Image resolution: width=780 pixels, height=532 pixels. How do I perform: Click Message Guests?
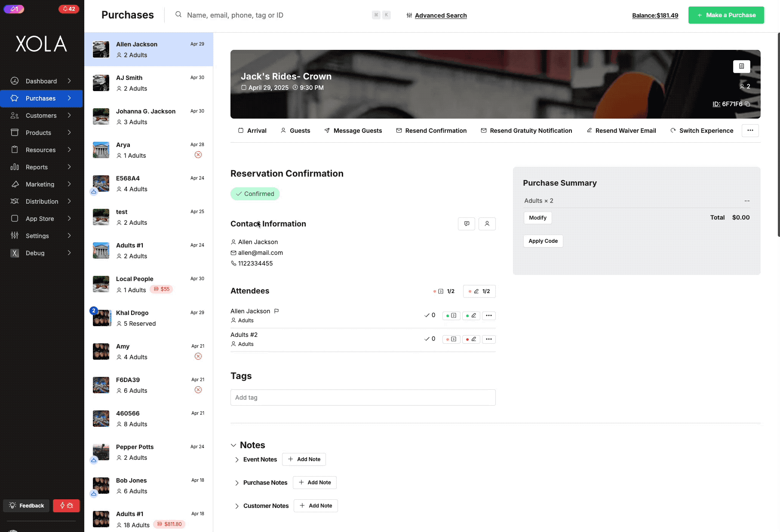pyautogui.click(x=353, y=131)
